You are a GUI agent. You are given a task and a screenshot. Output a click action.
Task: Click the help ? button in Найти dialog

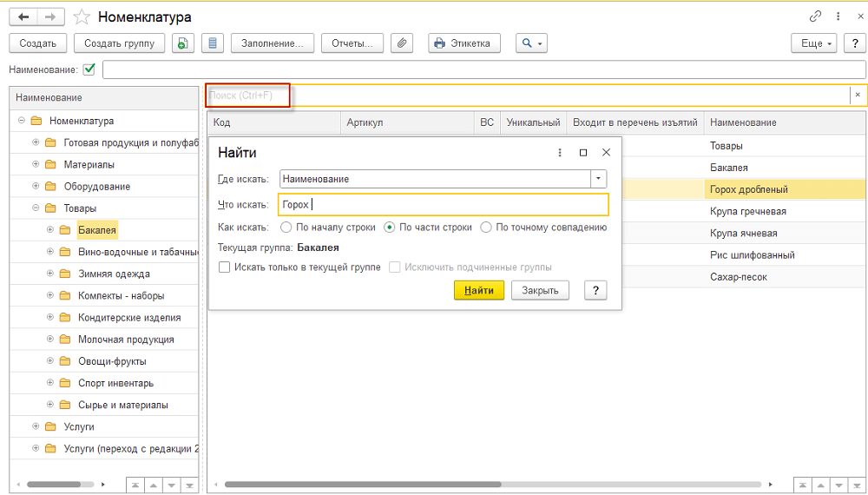tap(595, 290)
